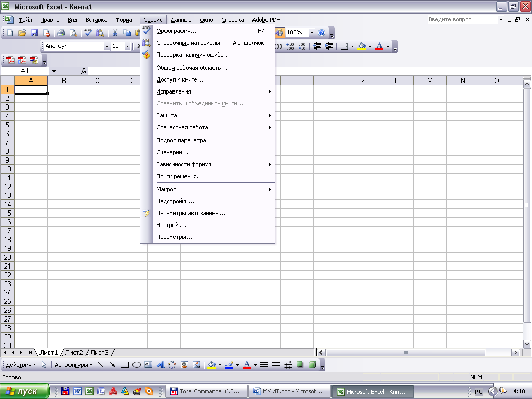Create a new workbook with the blank page icon
This screenshot has width=532, height=399.
(10, 33)
